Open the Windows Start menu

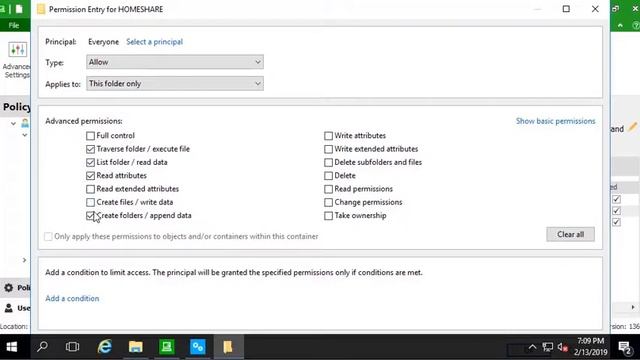tap(11, 347)
